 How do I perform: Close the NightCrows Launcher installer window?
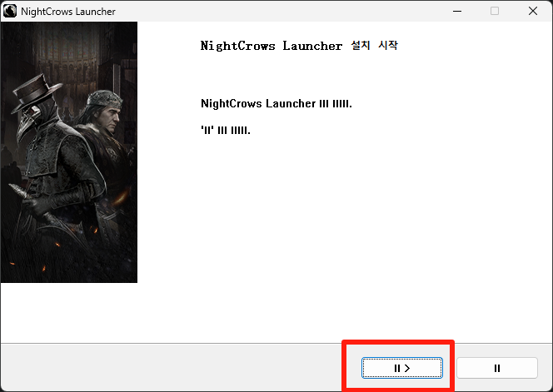(x=533, y=11)
